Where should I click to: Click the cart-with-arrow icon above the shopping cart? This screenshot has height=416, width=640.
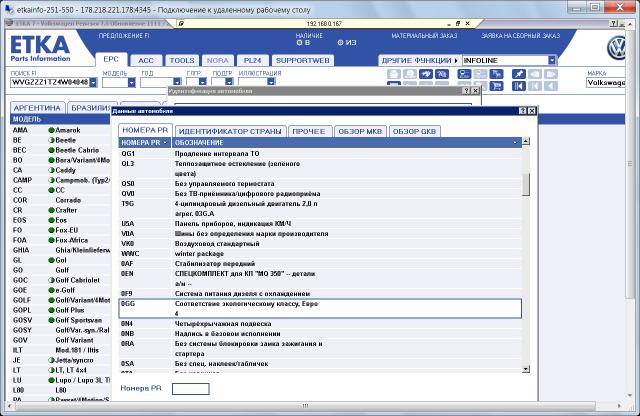pyautogui.click(x=497, y=74)
